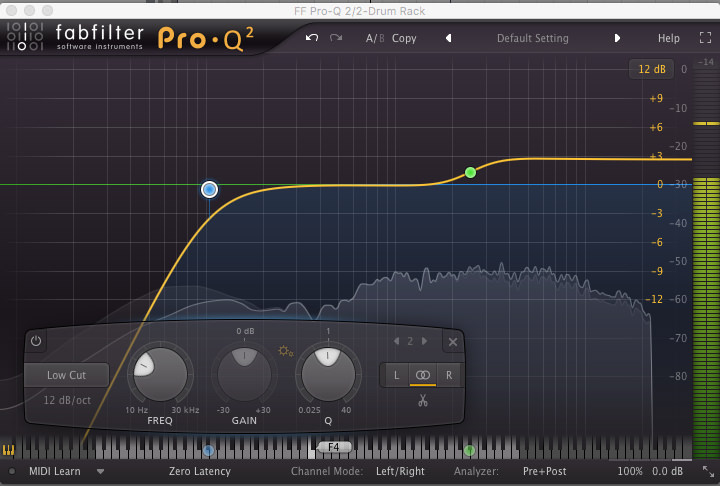The height and width of the screenshot is (486, 720).
Task: Click the 0 dB gain readout label
Action: pyautogui.click(x=245, y=331)
